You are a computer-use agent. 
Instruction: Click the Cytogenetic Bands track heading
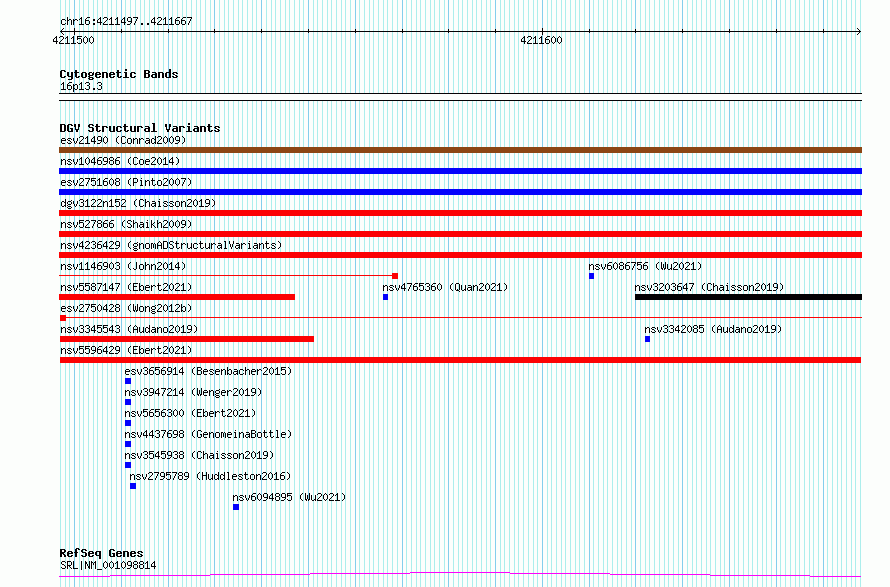(119, 74)
